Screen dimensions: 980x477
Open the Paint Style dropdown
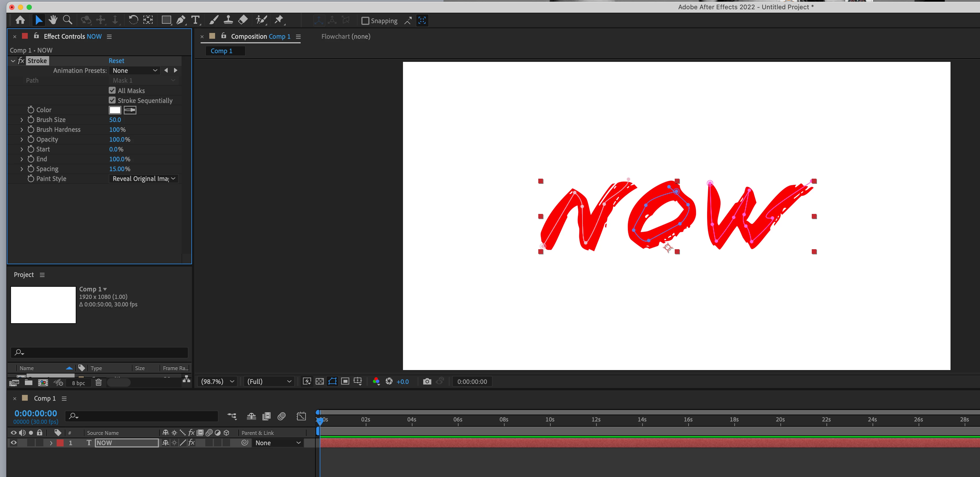[x=143, y=179]
